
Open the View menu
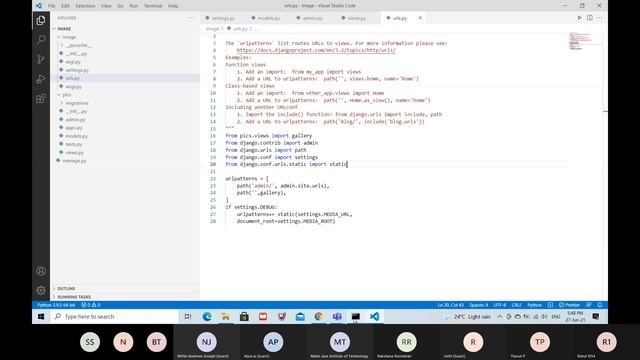106,6
